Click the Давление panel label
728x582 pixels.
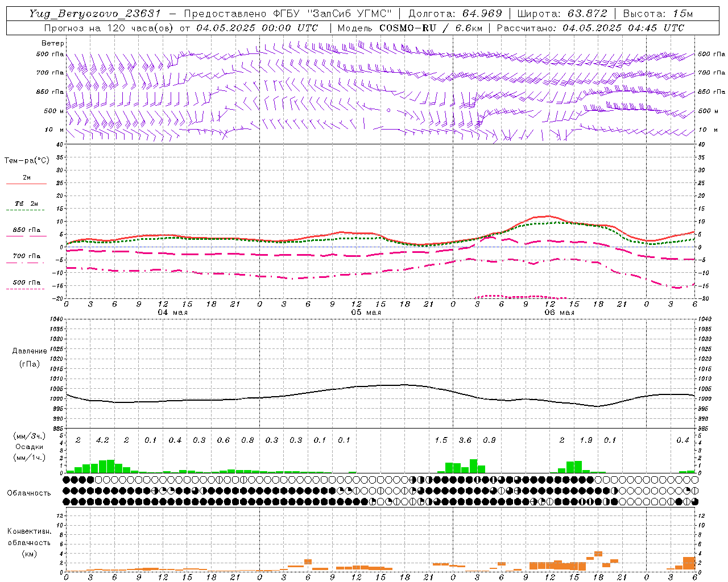(x=30, y=351)
